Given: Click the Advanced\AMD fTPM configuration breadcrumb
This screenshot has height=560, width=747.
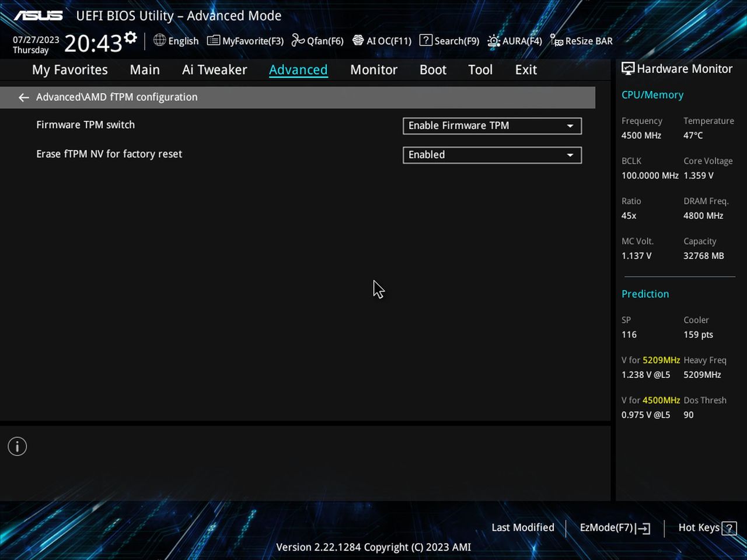Looking at the screenshot, I should tap(117, 97).
